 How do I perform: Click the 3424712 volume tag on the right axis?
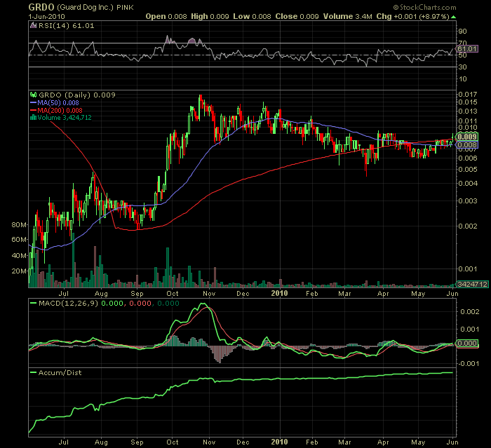(x=472, y=284)
